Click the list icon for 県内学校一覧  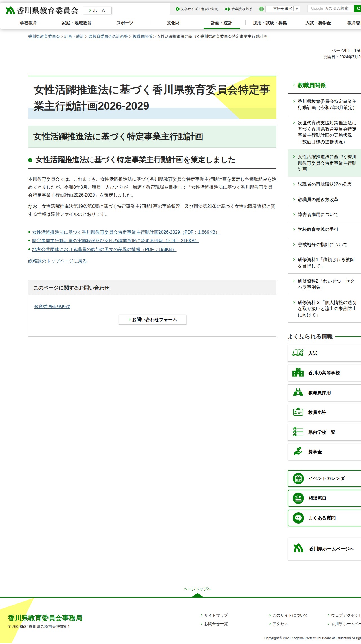[298, 432]
